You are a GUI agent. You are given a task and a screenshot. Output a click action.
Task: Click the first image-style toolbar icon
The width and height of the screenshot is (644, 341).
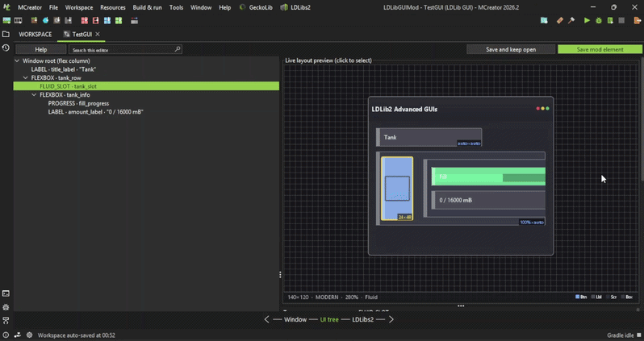[6, 20]
